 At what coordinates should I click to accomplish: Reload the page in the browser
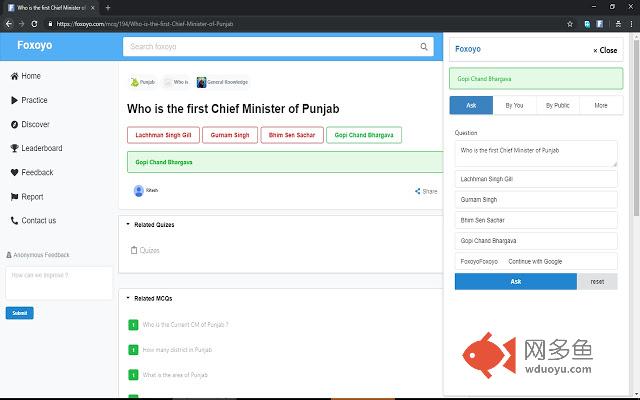(34, 24)
